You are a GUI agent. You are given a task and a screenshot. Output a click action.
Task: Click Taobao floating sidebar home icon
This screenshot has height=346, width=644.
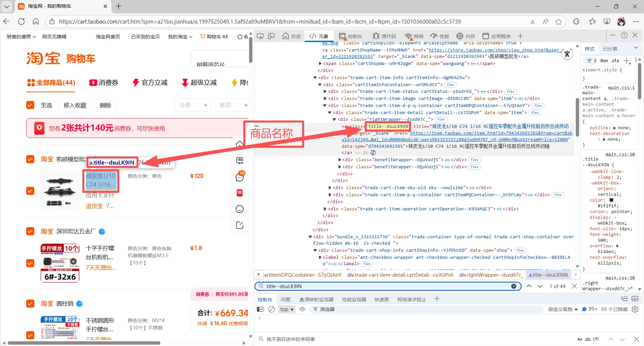click(x=240, y=144)
